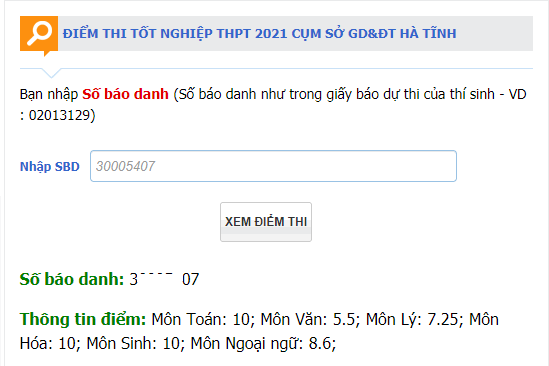Click the green 'Số báo danh:' result label
The image size is (549, 366).
[x=72, y=279]
